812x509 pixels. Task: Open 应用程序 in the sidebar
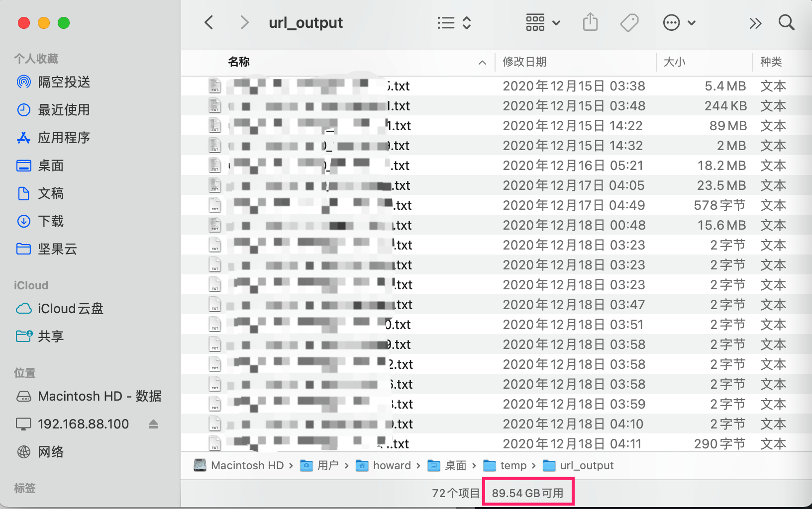pyautogui.click(x=54, y=138)
